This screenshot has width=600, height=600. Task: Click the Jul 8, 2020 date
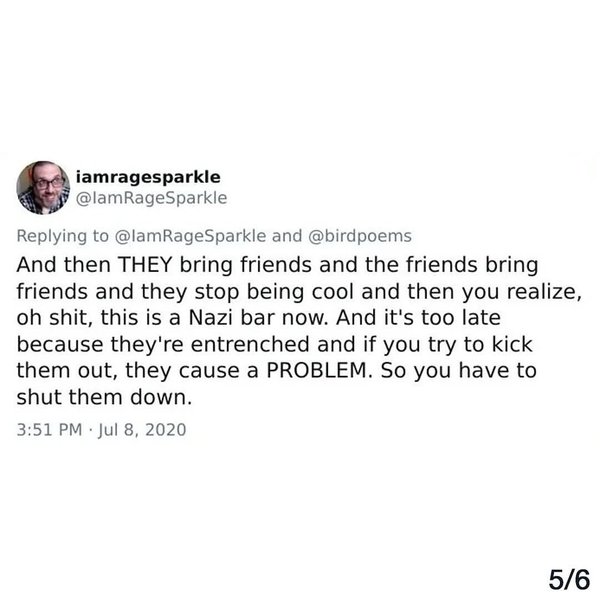[x=142, y=430]
